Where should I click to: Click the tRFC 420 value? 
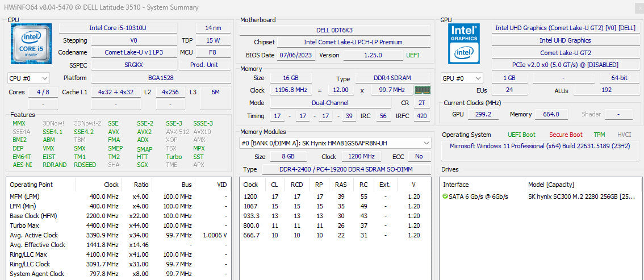pyautogui.click(x=421, y=116)
